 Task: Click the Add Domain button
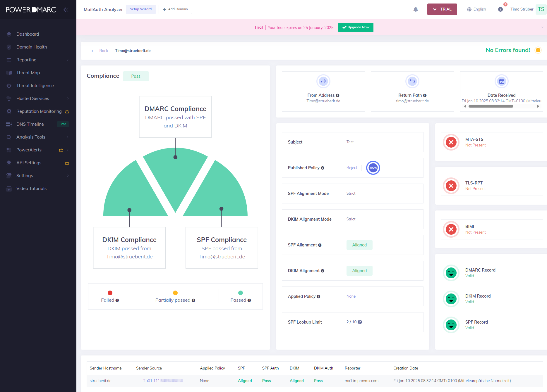tap(175, 9)
